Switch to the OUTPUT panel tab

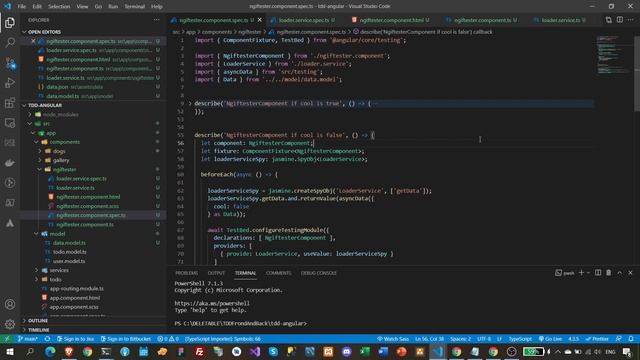[216, 273]
